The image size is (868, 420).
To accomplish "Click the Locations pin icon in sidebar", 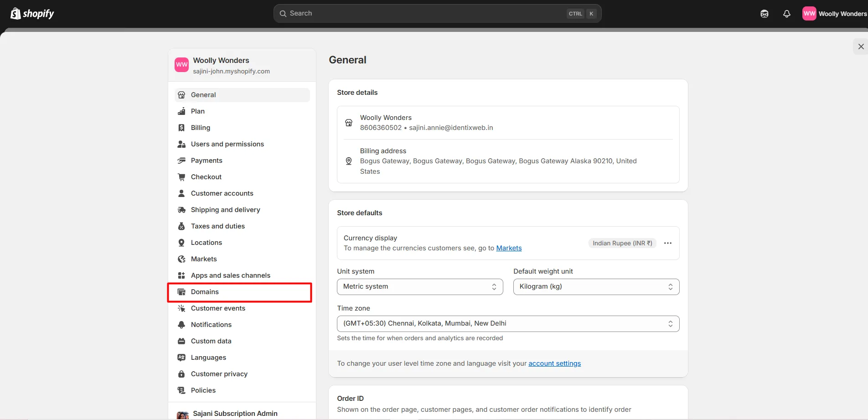I will tap(181, 243).
